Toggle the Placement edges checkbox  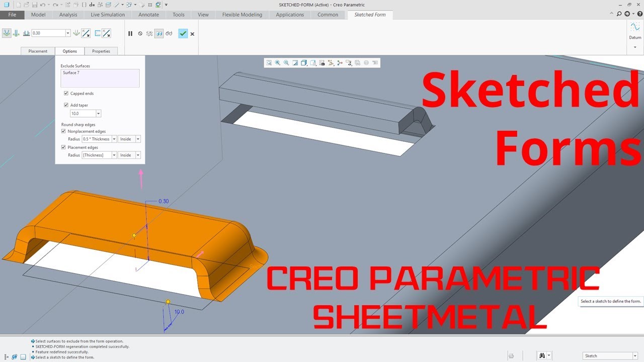click(x=63, y=147)
